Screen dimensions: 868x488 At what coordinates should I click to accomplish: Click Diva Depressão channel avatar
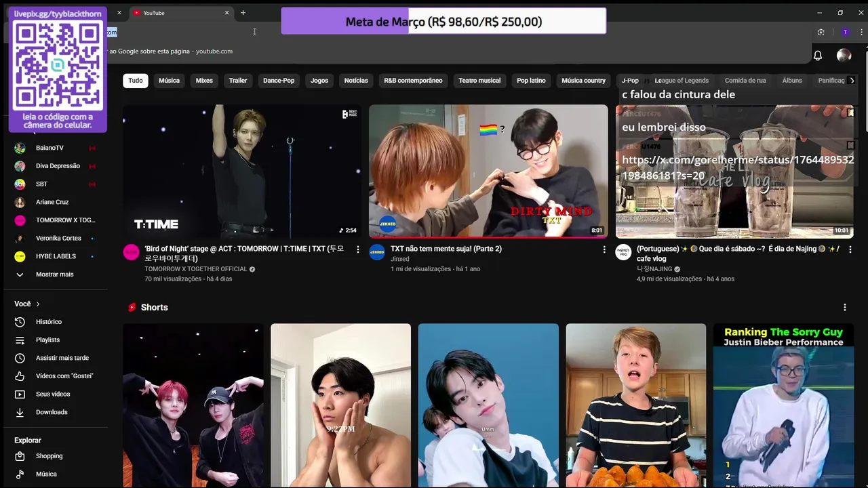click(20, 166)
